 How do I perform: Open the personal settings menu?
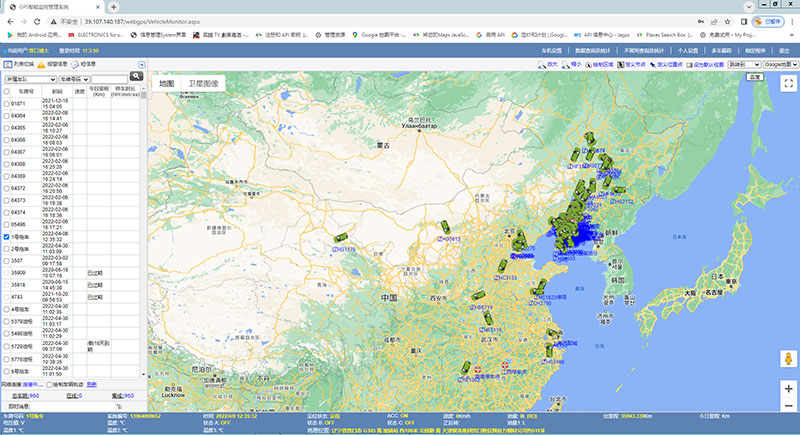pos(688,50)
